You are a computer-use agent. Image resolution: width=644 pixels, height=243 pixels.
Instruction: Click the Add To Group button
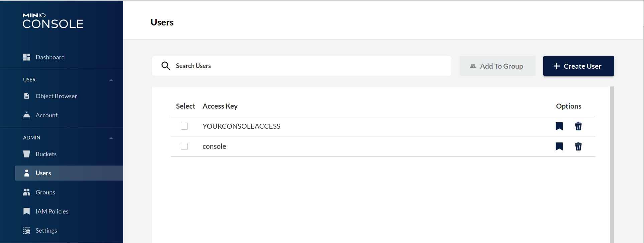point(497,66)
